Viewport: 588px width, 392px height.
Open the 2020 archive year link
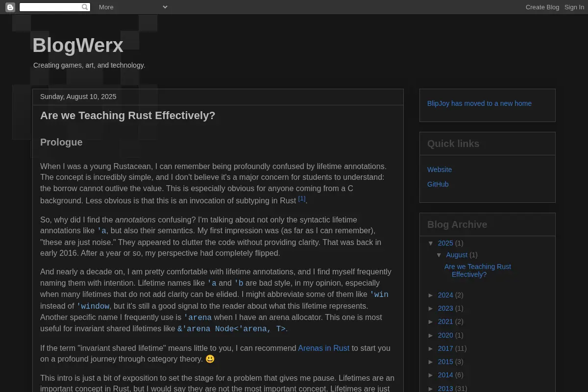(445, 335)
